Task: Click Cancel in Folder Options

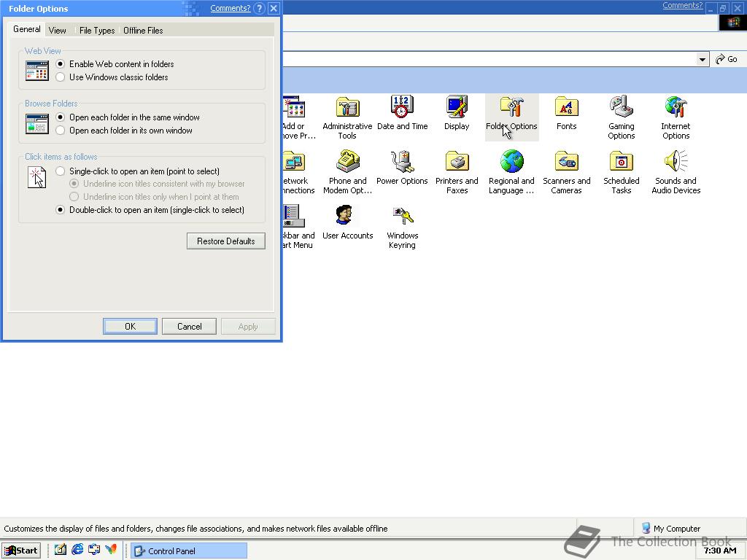Action: pyautogui.click(x=189, y=326)
